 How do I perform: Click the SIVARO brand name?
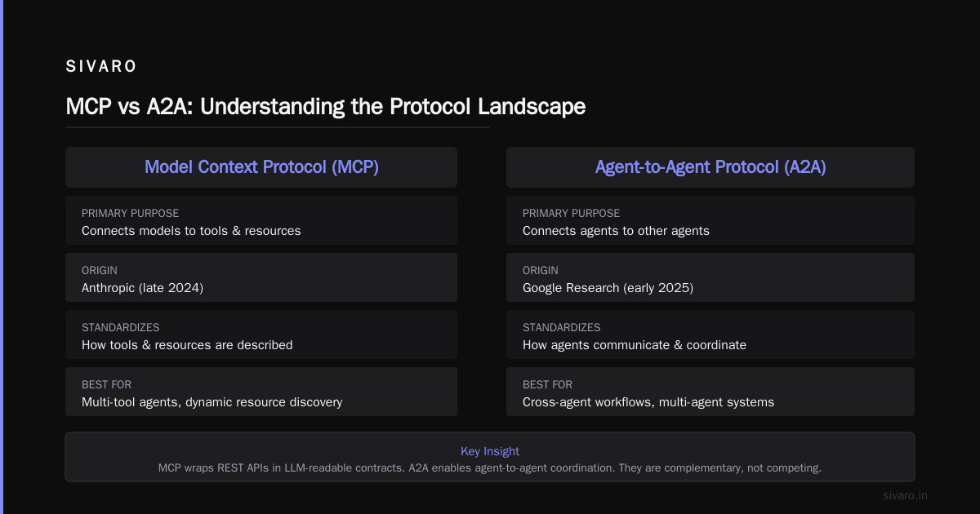(x=101, y=67)
